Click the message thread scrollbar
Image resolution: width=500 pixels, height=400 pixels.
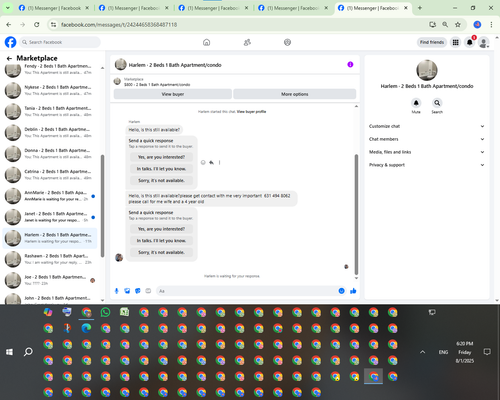356,214
